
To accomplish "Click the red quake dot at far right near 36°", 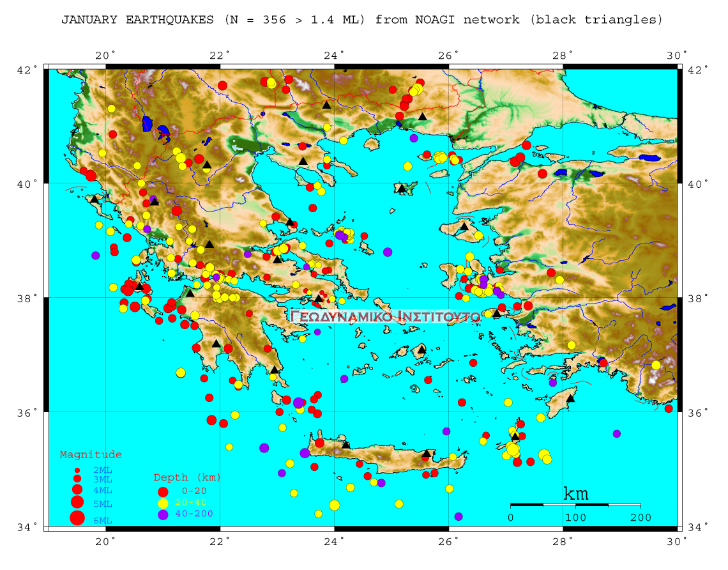I will (x=669, y=409).
